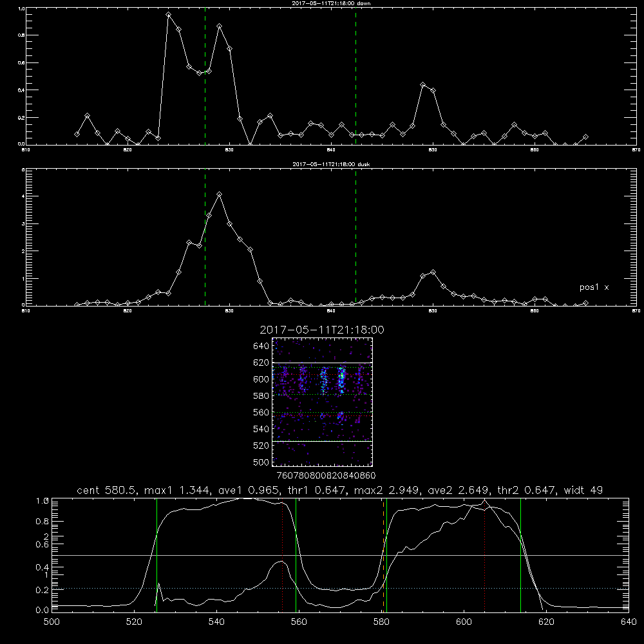Image resolution: width=644 pixels, height=644 pixels.
Task: Click the '500' tick label on bottom plot x-axis
Action: (x=52, y=622)
